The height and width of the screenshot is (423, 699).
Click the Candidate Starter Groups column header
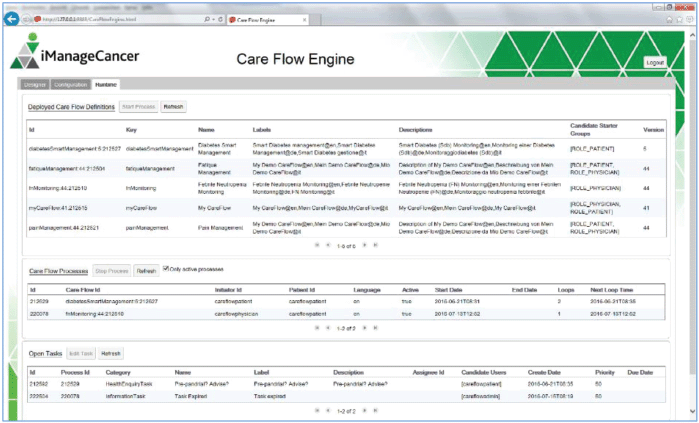594,130
